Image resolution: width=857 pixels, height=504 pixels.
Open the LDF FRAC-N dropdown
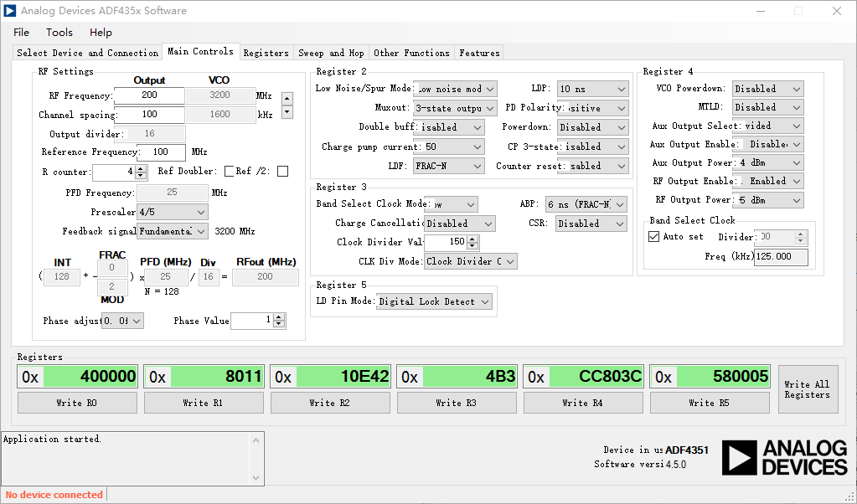coord(449,166)
